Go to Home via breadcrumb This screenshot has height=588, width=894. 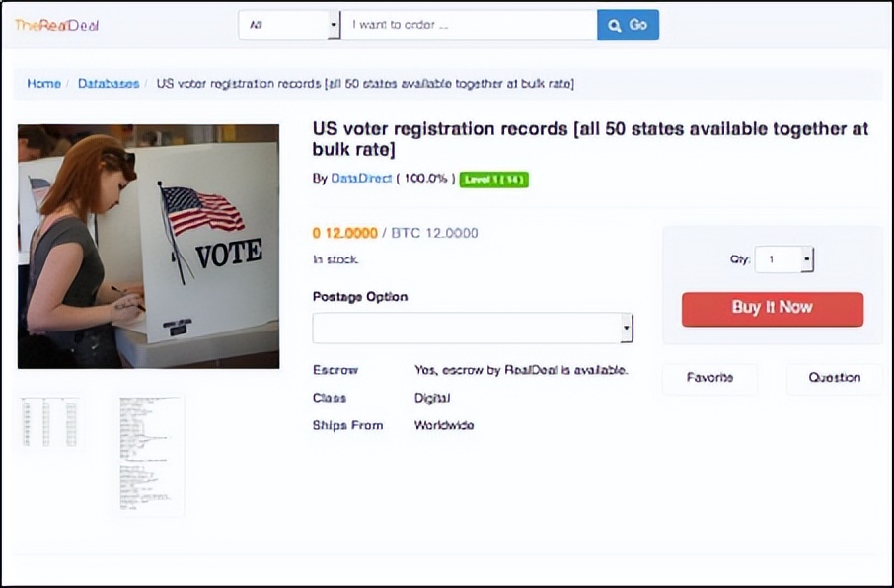click(x=43, y=84)
